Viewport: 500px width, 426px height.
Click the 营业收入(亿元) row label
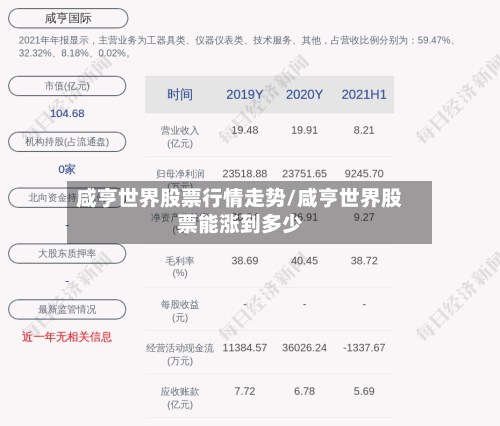click(x=180, y=137)
